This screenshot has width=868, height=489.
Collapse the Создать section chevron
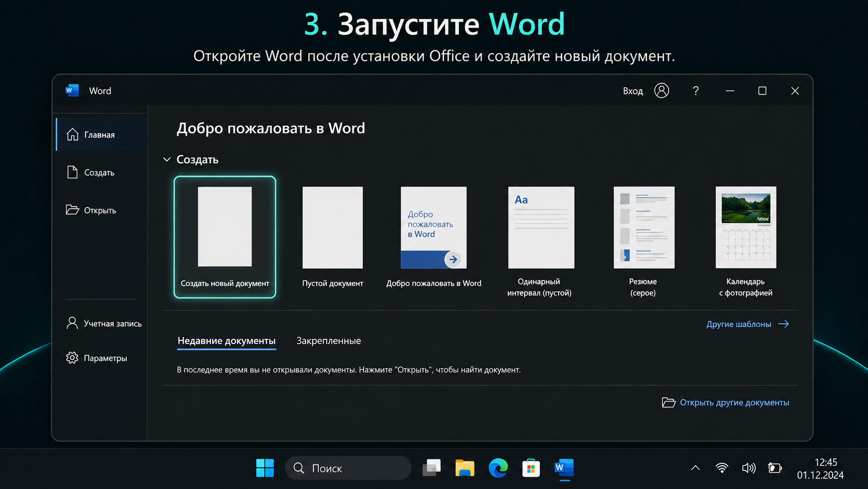[167, 160]
